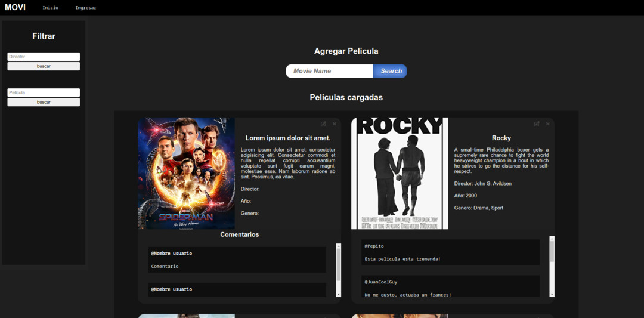Click 'Esta pelicula esta tremenda!' comment
644x318 pixels.
click(x=402, y=259)
